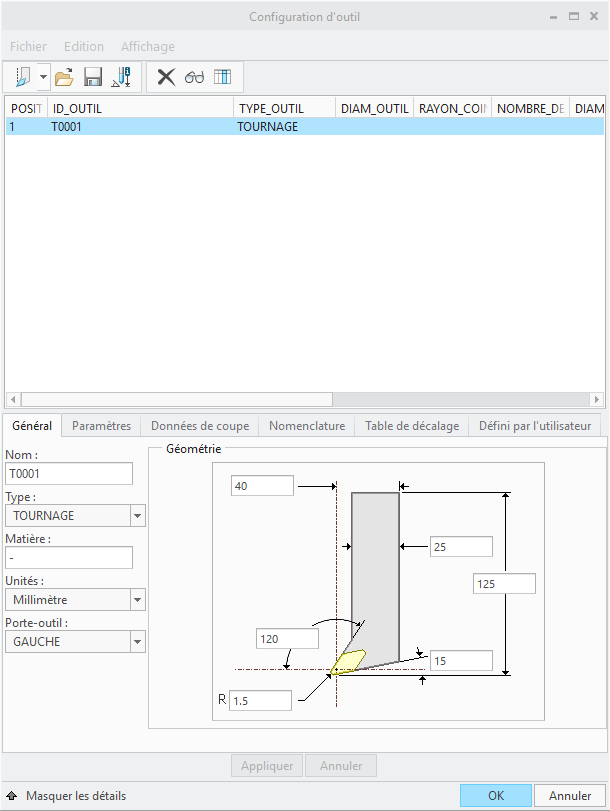This screenshot has height=811, width=610.
Task: Click the tool info display icon
Action: pyautogui.click(x=122, y=77)
